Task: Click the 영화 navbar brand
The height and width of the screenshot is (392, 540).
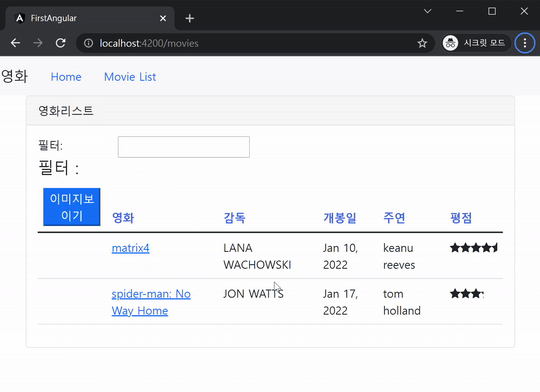Action: click(14, 76)
